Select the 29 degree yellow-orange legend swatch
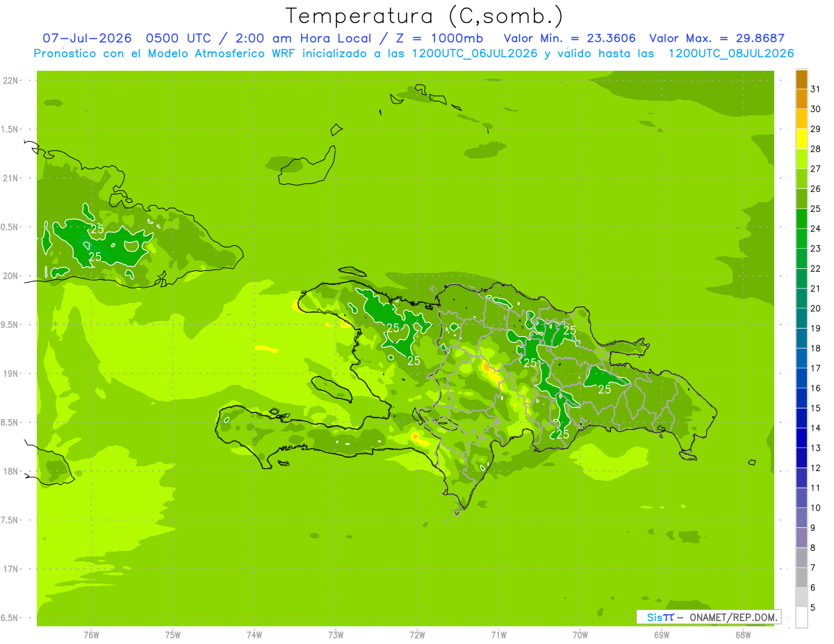Image resolution: width=834 pixels, height=644 pixels. 801,119
